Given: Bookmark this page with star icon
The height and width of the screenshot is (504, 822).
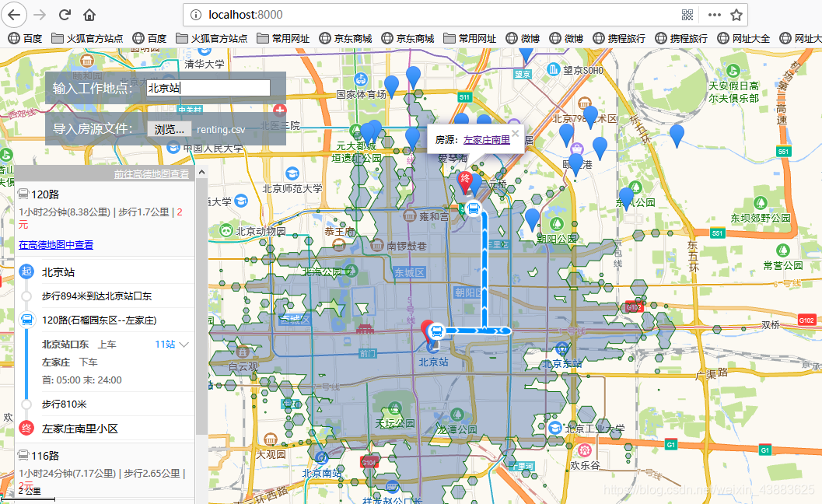Looking at the screenshot, I should tap(736, 15).
